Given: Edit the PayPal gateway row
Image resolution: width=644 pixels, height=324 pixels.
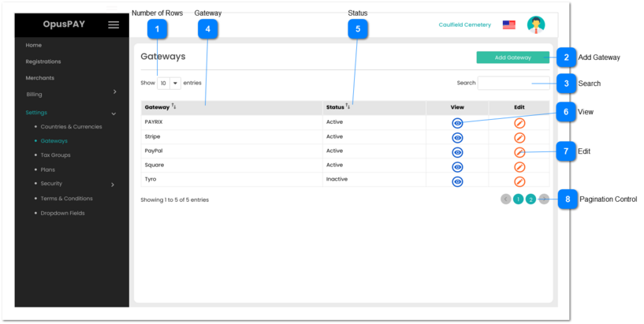Looking at the screenshot, I should [519, 152].
